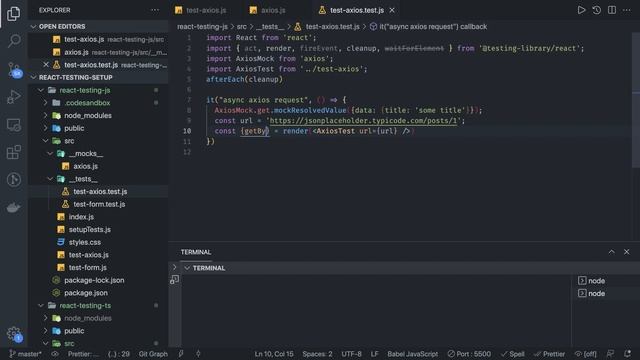
Task: Change language mode Babel JavaScript
Action: coord(412,354)
